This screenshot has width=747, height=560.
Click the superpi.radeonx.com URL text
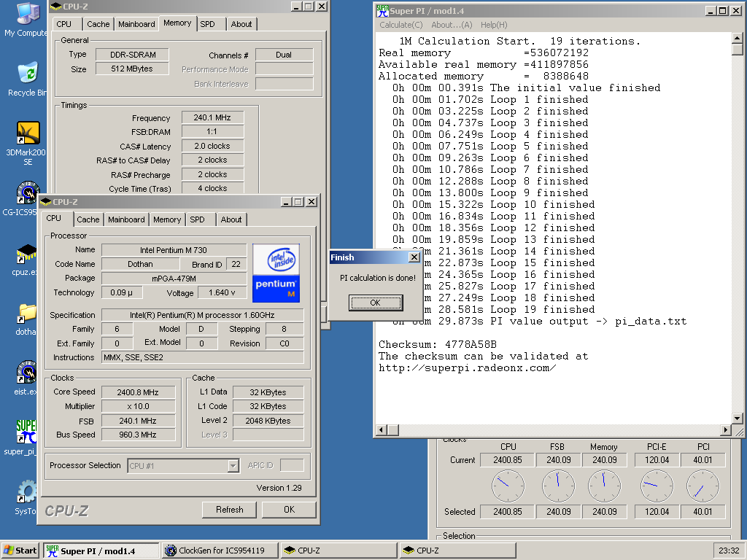468,368
